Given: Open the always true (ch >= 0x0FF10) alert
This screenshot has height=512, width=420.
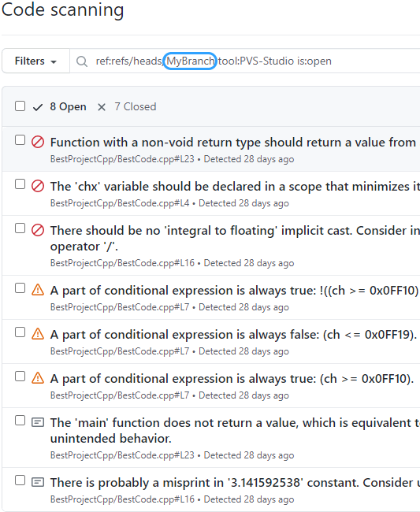Looking at the screenshot, I should [x=232, y=379].
